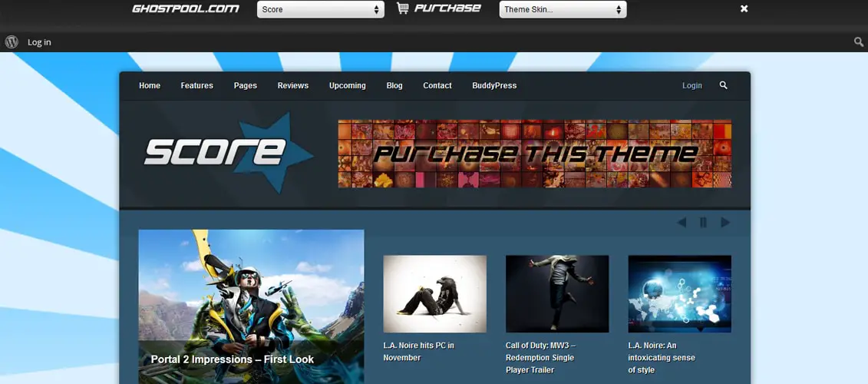Click the shopping cart Purchase icon
Image resolution: width=868 pixels, height=384 pixels.
click(x=403, y=8)
